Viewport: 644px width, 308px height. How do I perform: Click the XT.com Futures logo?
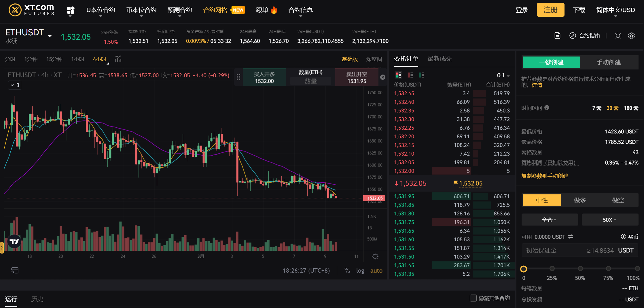pos(31,10)
